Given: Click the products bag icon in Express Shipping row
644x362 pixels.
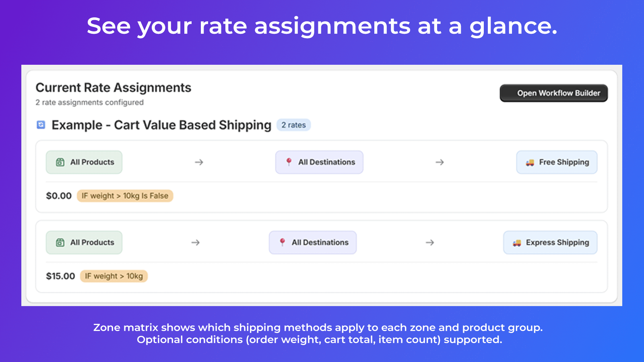Looking at the screenshot, I should click(60, 243).
